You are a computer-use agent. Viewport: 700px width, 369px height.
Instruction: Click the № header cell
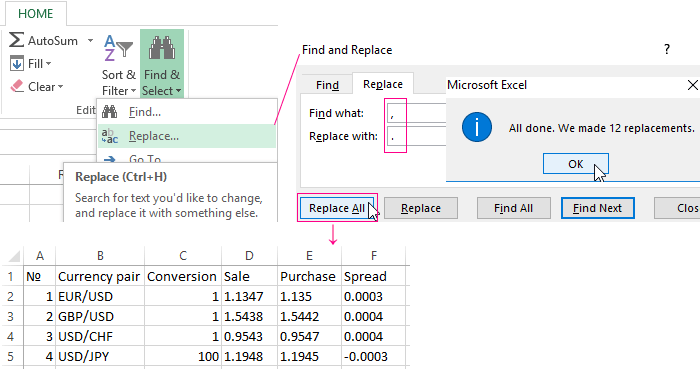(x=40, y=276)
